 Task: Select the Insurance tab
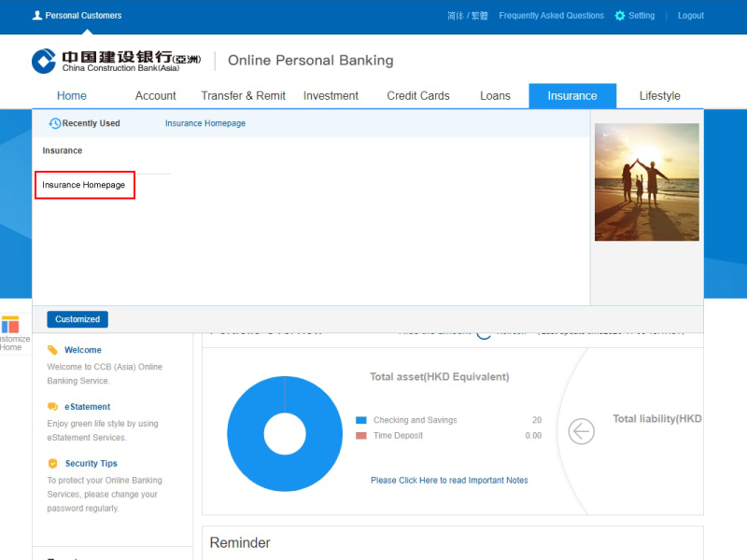tap(572, 96)
